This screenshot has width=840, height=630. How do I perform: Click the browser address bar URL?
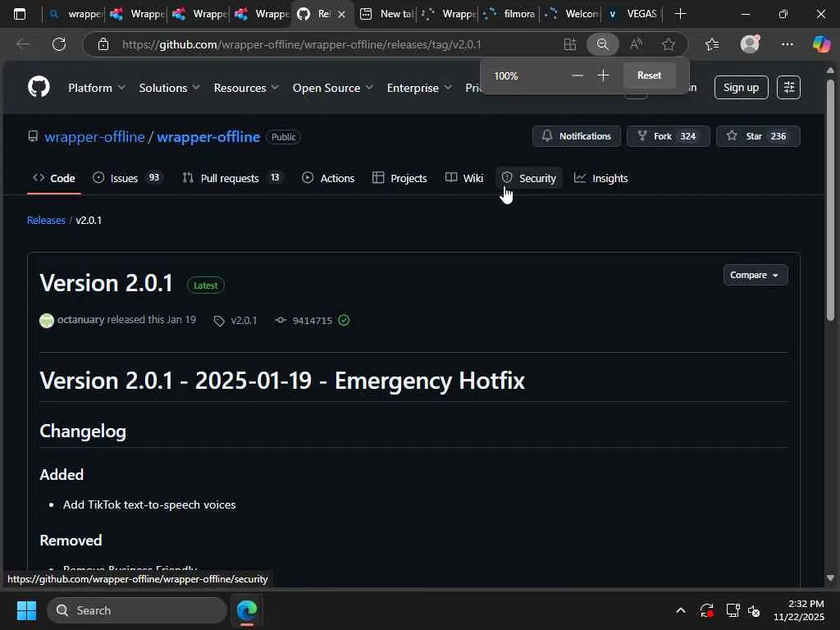pos(302,44)
